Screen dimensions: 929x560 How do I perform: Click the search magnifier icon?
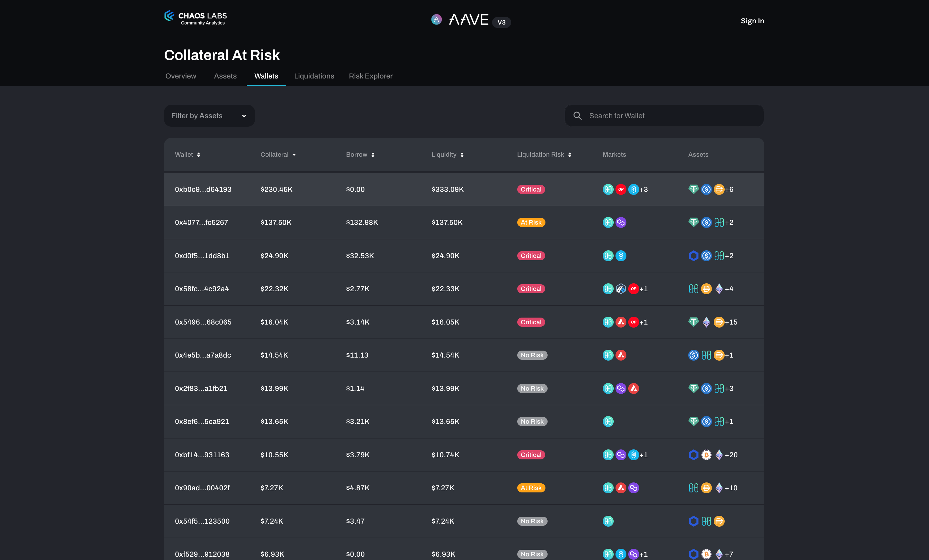click(x=577, y=116)
